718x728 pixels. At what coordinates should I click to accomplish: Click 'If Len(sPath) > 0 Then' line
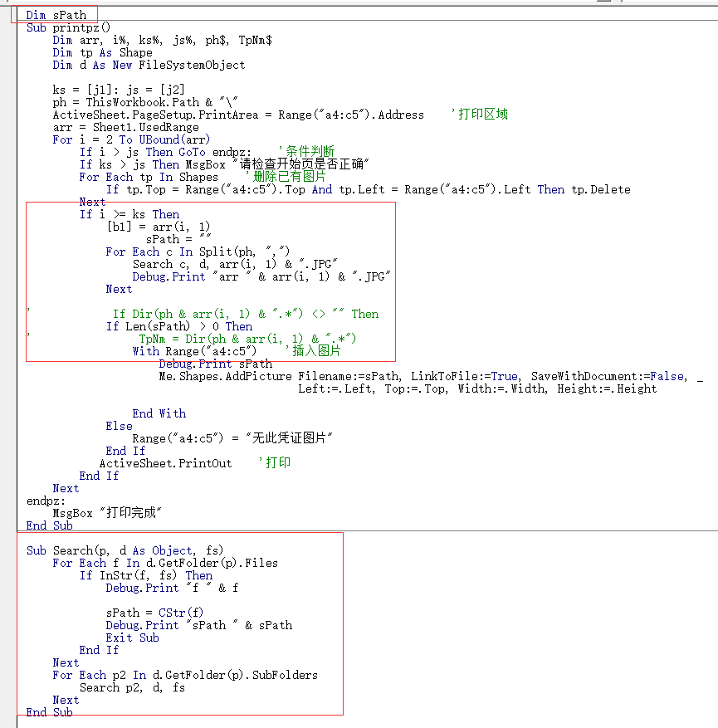pyautogui.click(x=179, y=327)
